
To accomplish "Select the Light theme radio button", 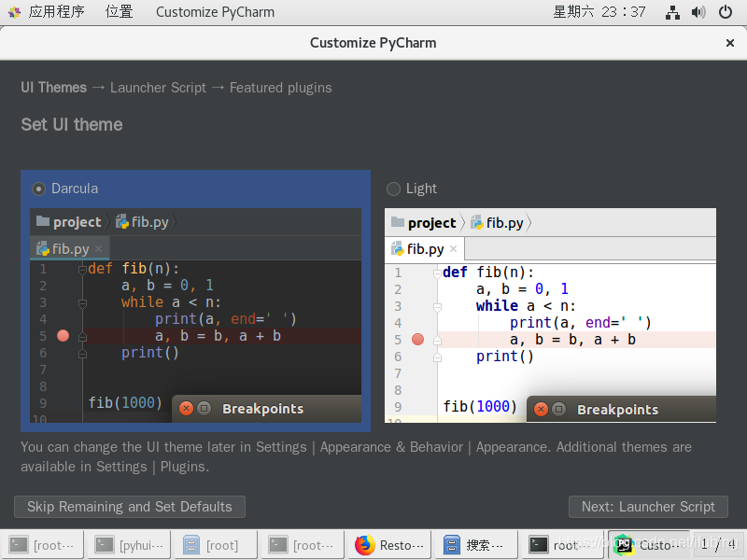I will pos(393,189).
